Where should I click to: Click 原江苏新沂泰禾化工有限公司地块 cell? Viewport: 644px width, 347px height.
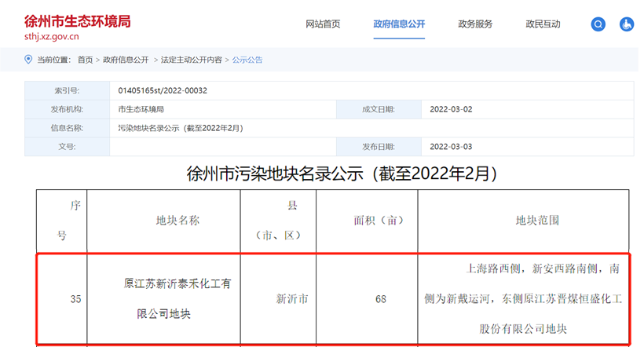pyautogui.click(x=163, y=299)
